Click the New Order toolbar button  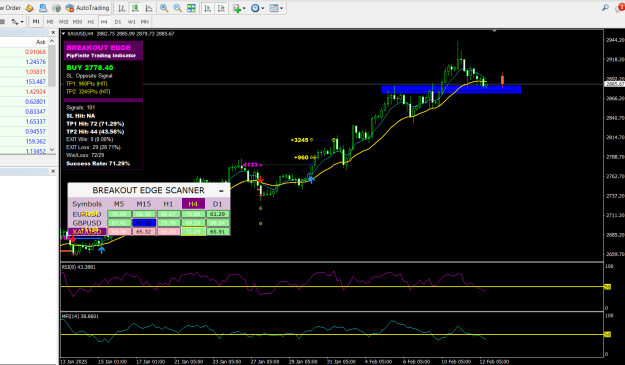click(x=10, y=8)
